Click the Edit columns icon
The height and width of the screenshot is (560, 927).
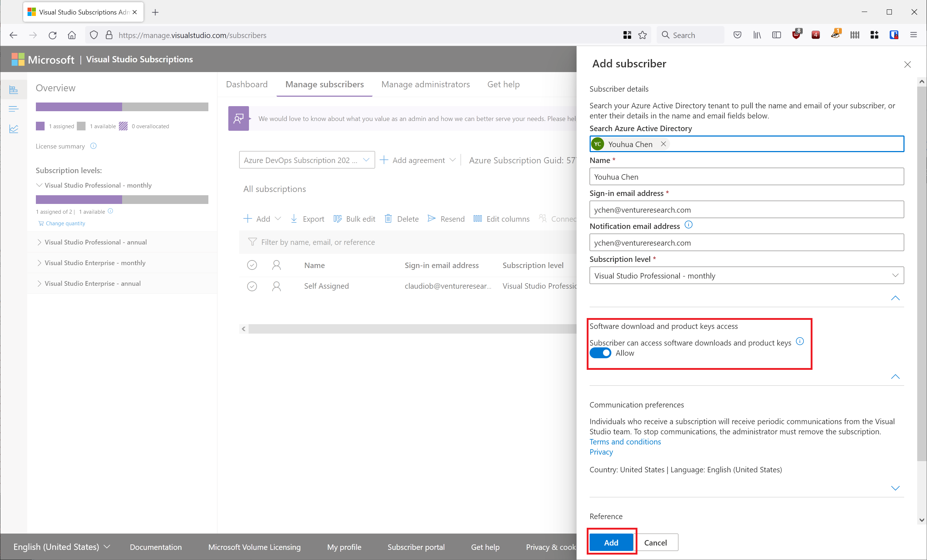477,218
